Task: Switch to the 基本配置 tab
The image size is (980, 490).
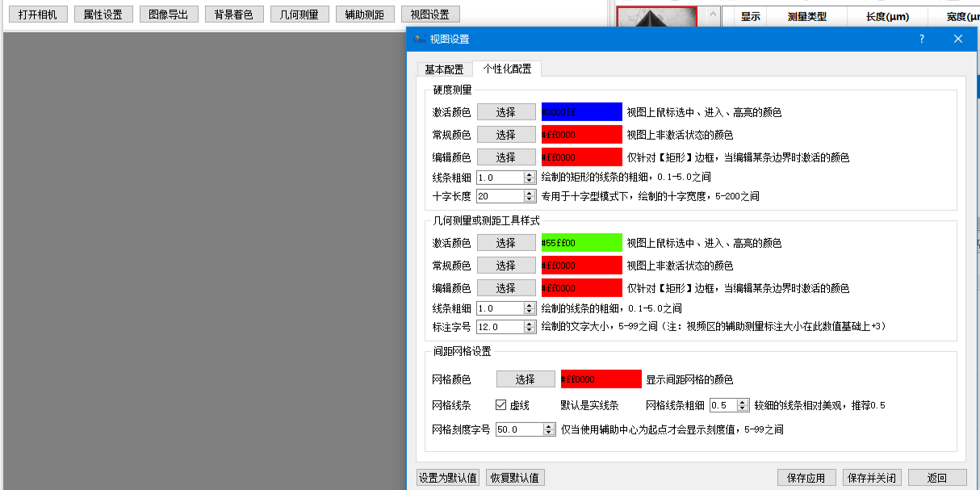Action: [x=445, y=69]
